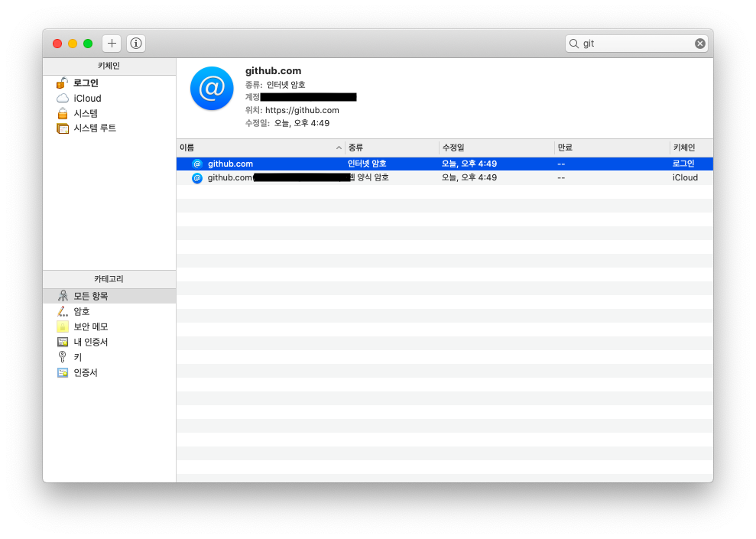Screen dimensions: 756x539
Task: Sort by the 이름 column header
Action: [x=261, y=148]
